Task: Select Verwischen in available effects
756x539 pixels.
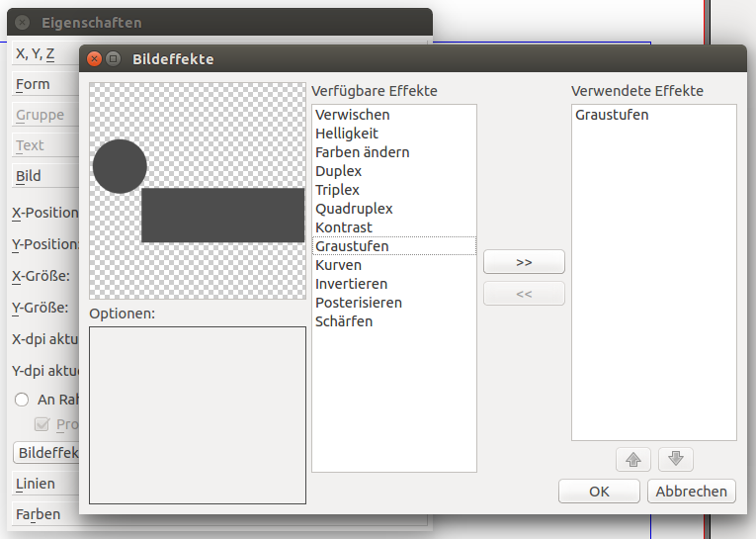Action: click(x=352, y=115)
